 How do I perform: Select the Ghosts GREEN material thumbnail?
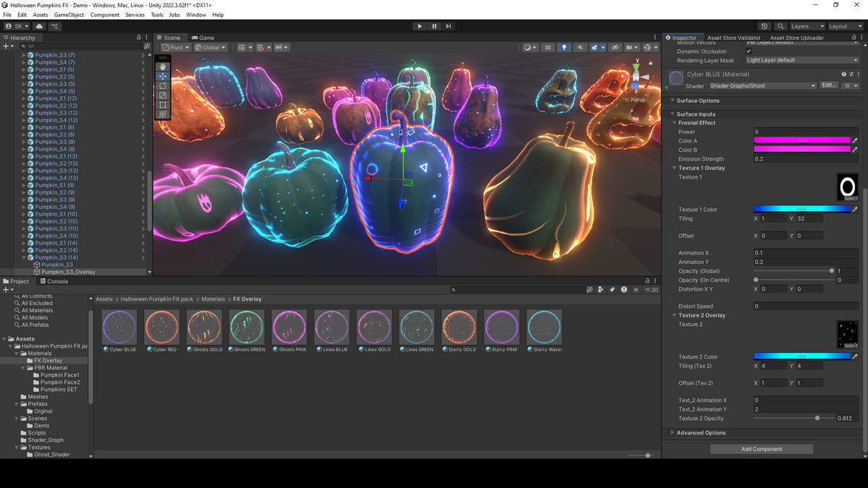click(247, 327)
